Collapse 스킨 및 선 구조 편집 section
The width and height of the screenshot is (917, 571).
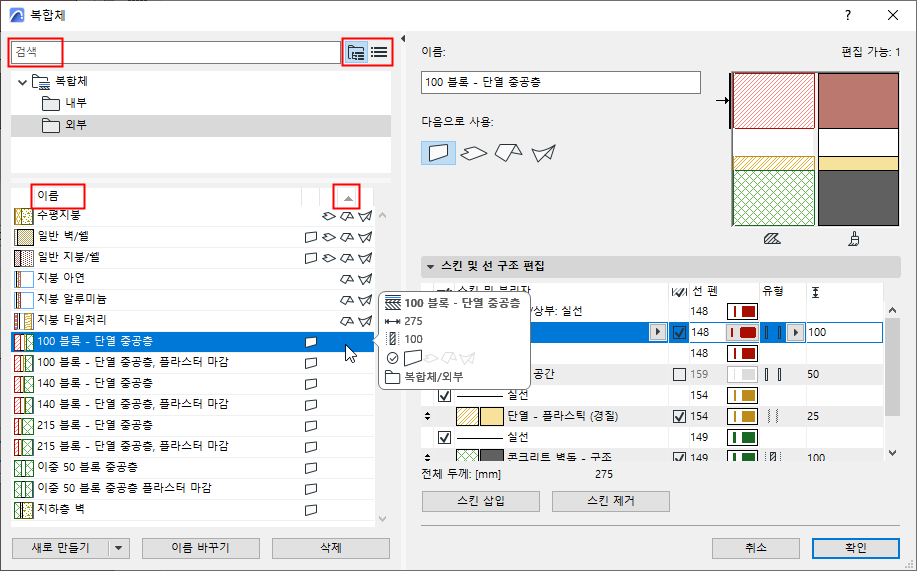pos(430,267)
